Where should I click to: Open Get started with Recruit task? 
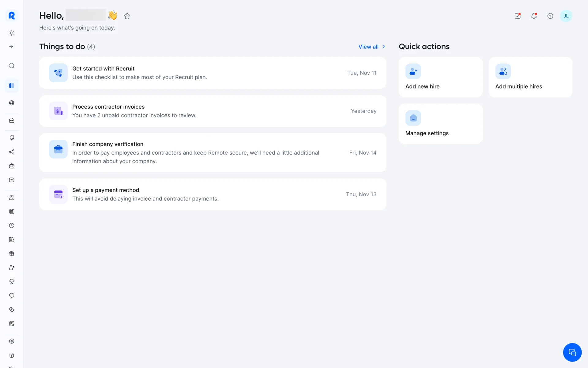point(213,73)
